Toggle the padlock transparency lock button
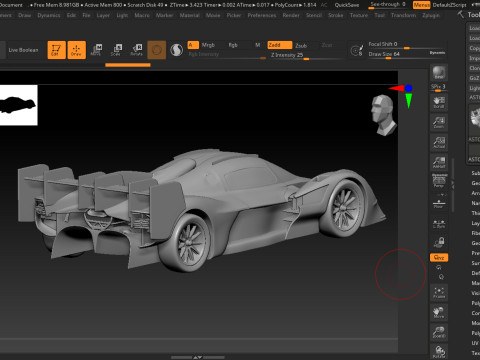Image resolution: width=480 pixels, height=360 pixels. [x=439, y=242]
